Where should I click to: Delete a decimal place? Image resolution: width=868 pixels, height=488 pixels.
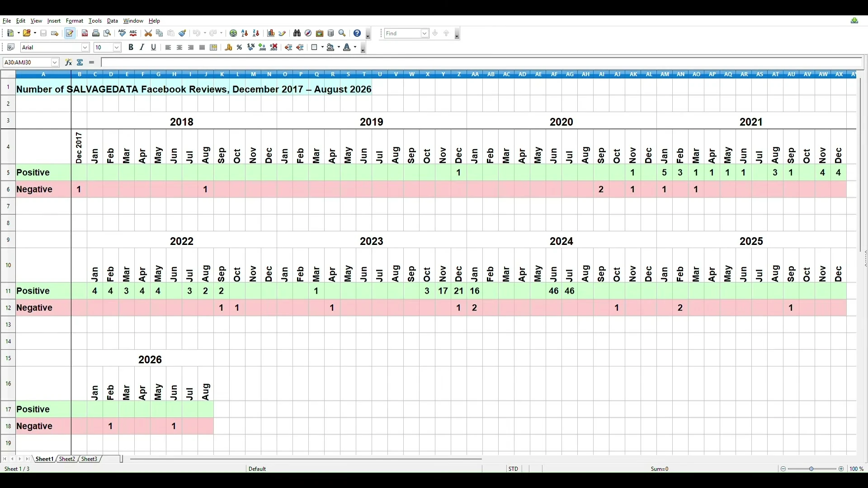pos(274,47)
